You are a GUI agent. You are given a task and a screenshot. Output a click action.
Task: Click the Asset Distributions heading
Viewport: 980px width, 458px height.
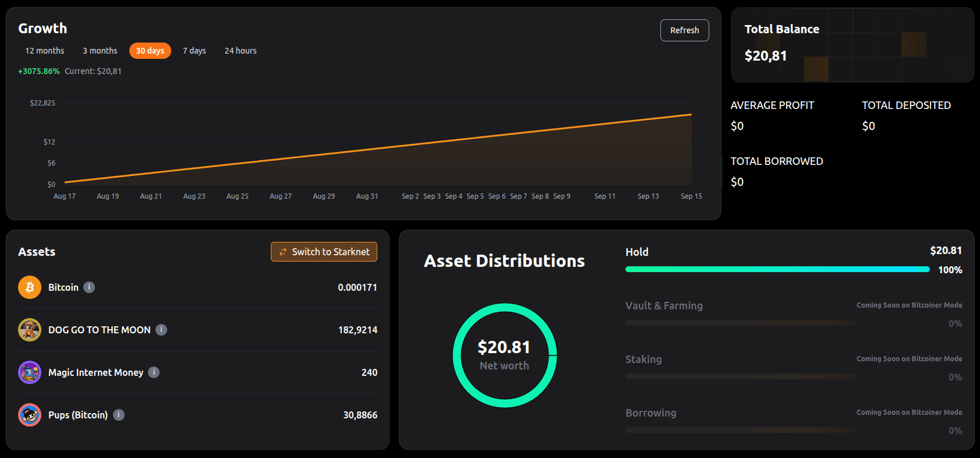click(504, 260)
